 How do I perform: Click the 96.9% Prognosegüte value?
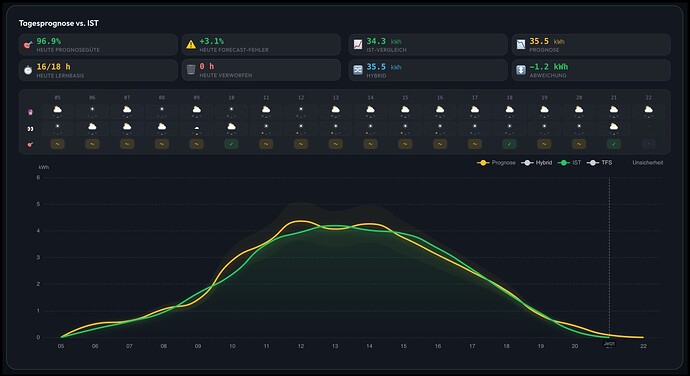pos(48,41)
